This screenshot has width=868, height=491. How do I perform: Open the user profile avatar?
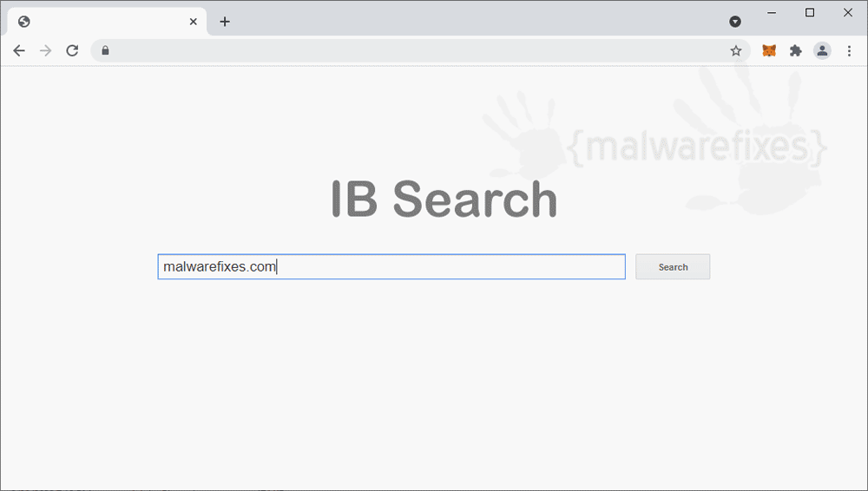point(822,51)
